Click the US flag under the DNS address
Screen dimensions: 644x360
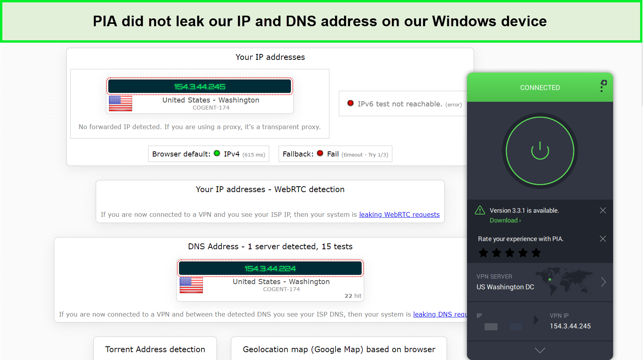(x=191, y=285)
